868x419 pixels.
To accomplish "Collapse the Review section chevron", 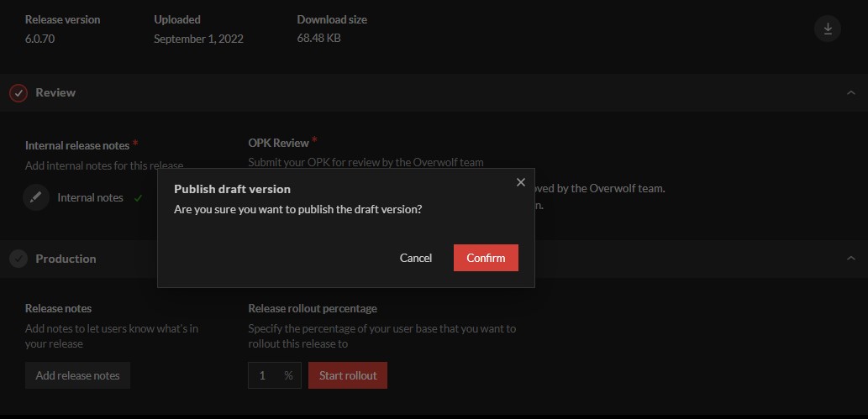I will [x=851, y=92].
